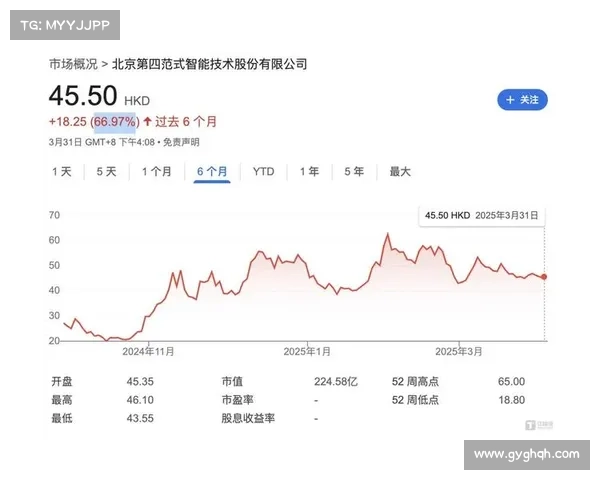The height and width of the screenshot is (480, 600).
Task: Switch to the 5 年 tab
Action: 354,171
